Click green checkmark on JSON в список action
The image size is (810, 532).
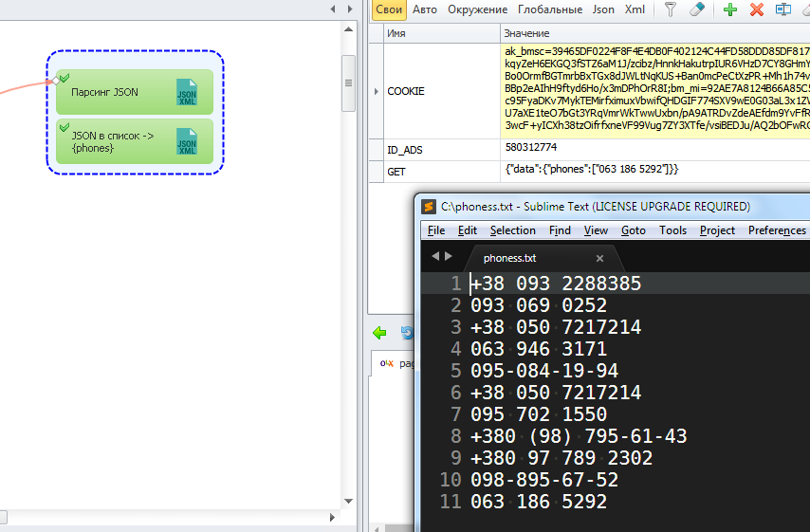click(x=64, y=127)
